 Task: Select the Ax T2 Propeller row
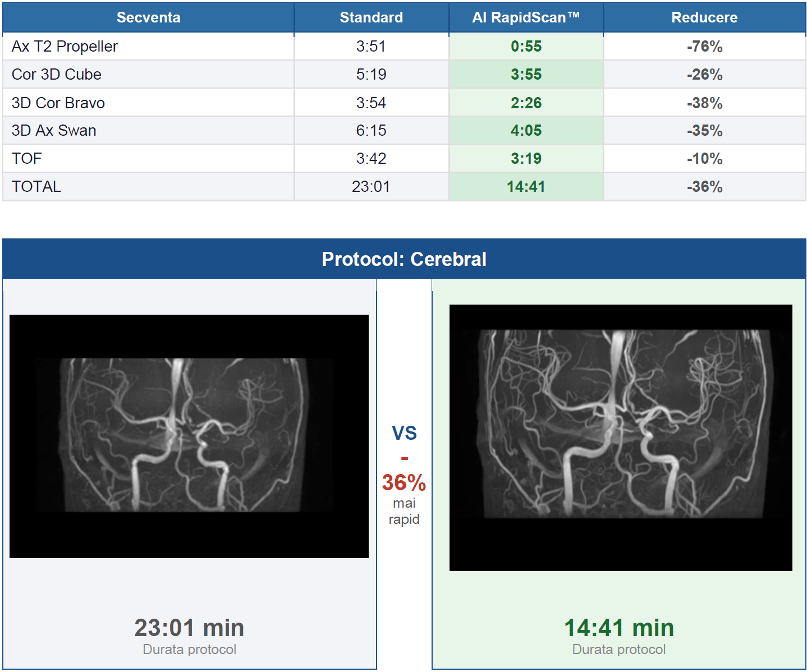404,46
